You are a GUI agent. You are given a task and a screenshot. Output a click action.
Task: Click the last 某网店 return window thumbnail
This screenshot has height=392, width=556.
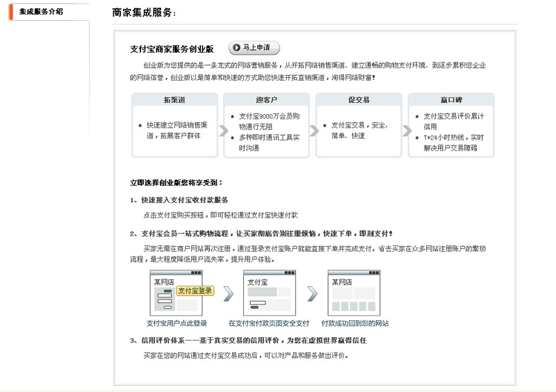pos(354,293)
